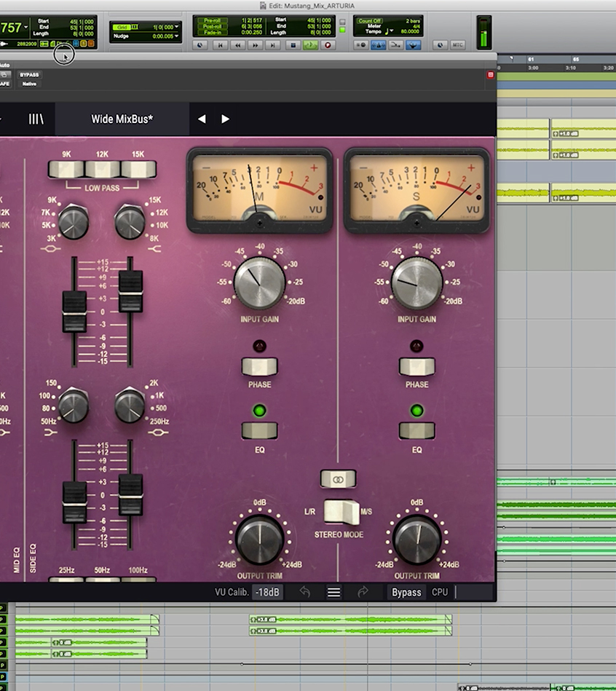This screenshot has width=616, height=691.
Task: Open the Nudge value dropdown
Action: click(x=177, y=36)
